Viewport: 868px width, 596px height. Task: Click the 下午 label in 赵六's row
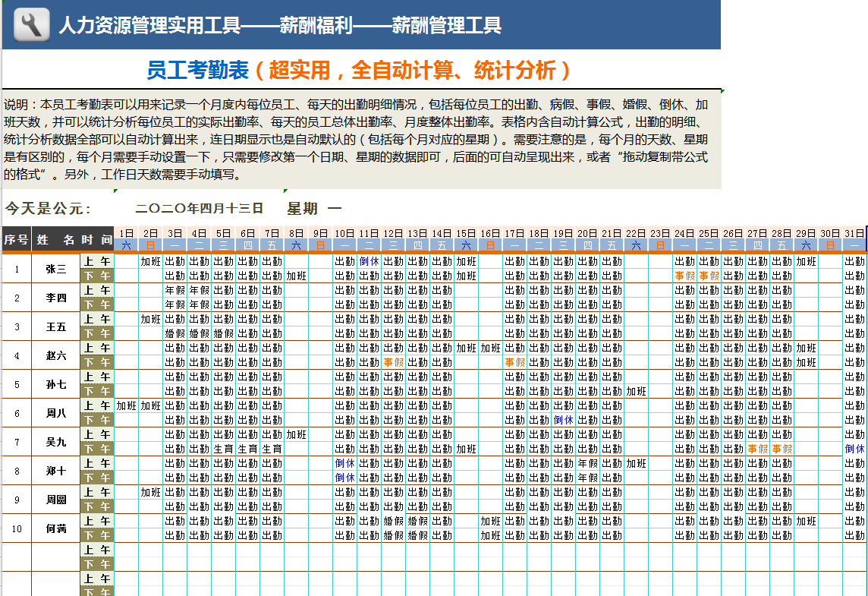(97, 362)
